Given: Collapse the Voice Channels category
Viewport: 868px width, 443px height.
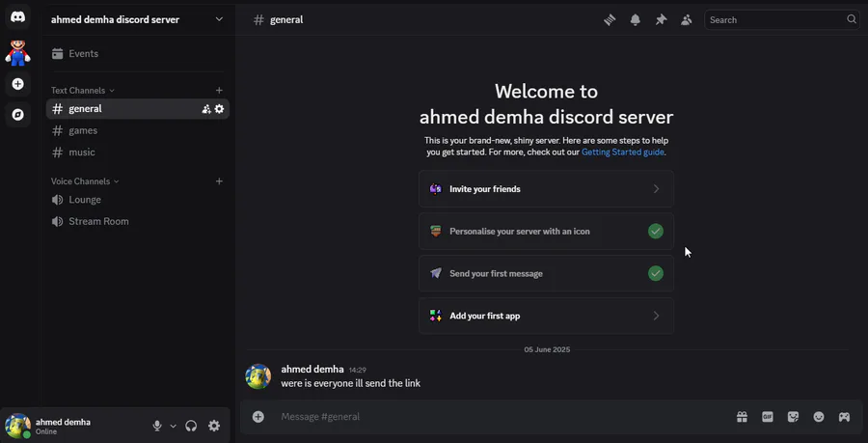Looking at the screenshot, I should click(x=84, y=181).
